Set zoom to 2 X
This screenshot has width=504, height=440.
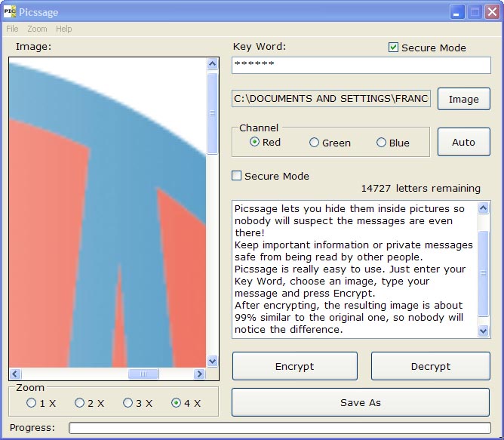tap(79, 403)
